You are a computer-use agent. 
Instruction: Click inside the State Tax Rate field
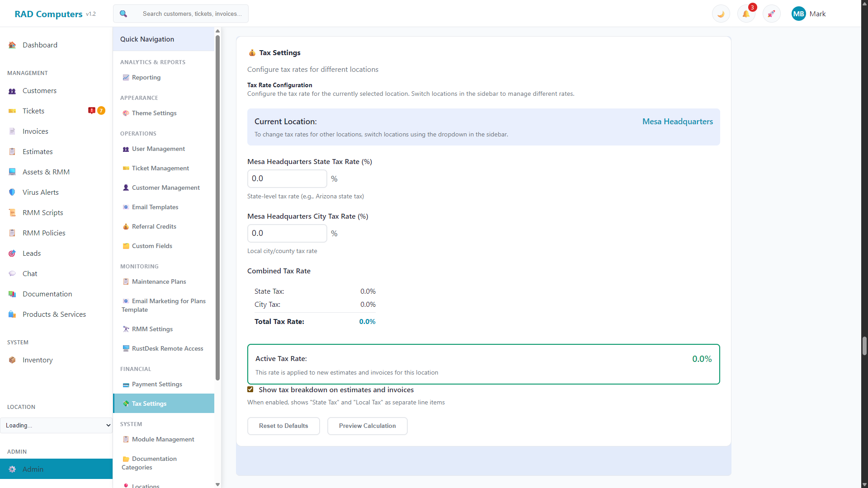287,178
